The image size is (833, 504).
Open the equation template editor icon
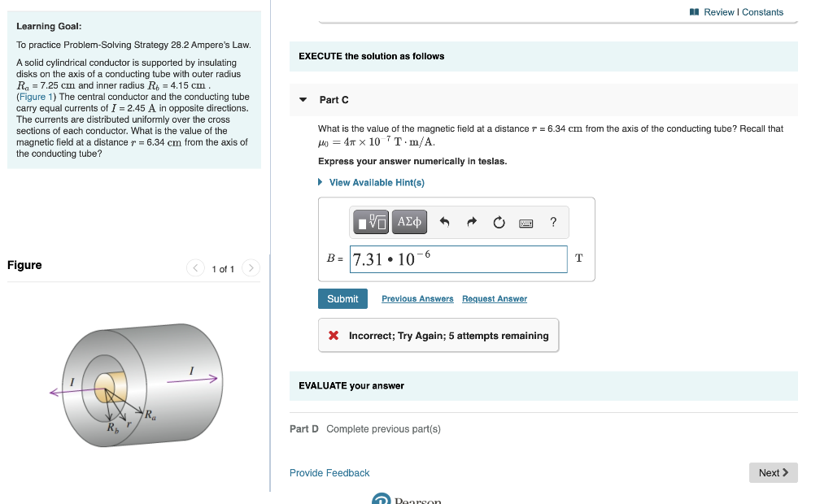tap(371, 221)
